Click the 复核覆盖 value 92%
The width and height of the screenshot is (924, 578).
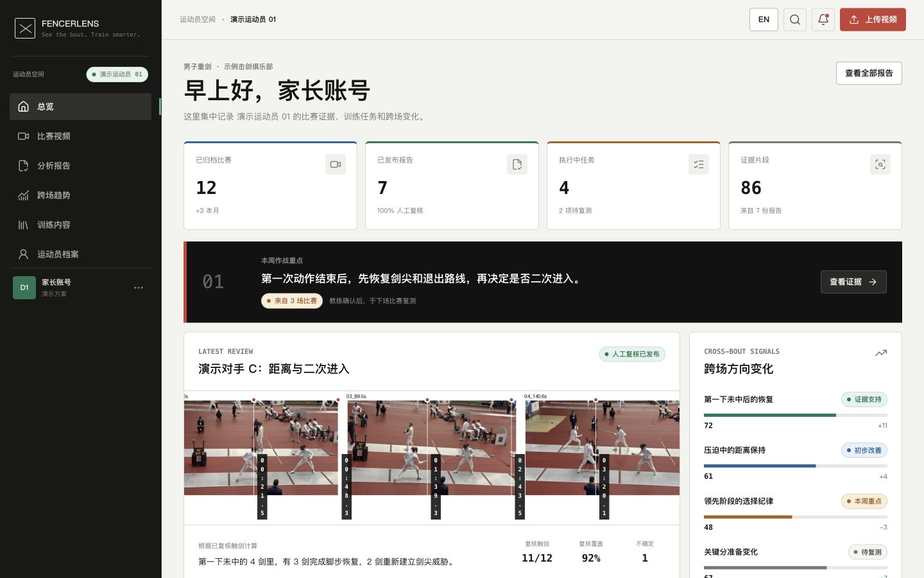coord(591,558)
